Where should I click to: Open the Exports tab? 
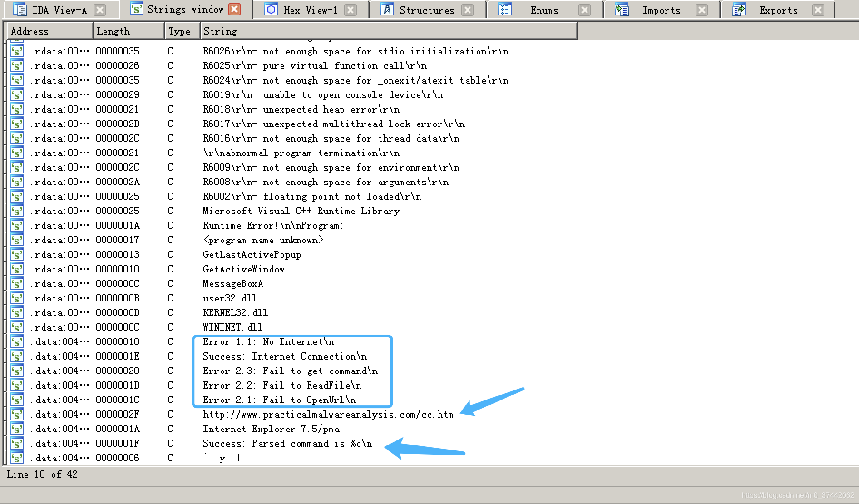point(778,10)
